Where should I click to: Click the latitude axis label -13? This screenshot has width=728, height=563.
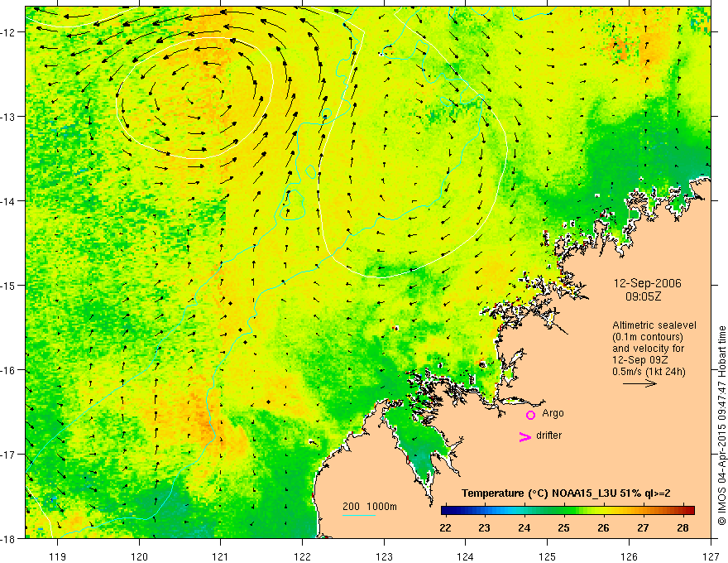pos(9,117)
